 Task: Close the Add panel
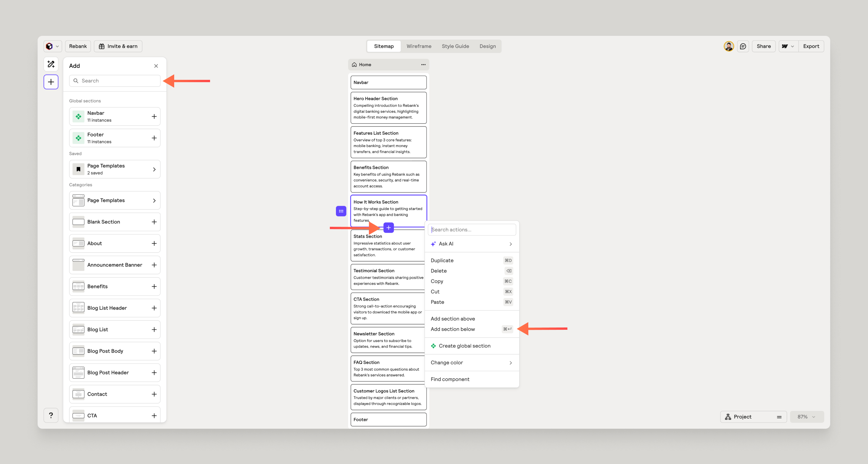click(156, 66)
